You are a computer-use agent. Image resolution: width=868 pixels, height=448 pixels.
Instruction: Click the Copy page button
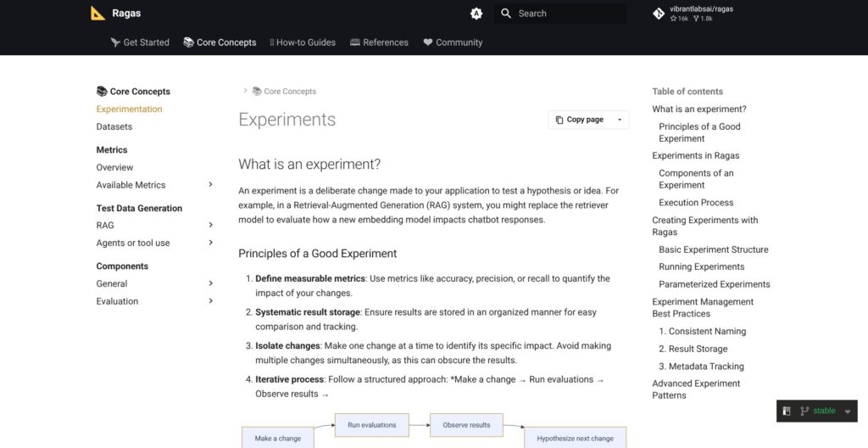pos(579,120)
